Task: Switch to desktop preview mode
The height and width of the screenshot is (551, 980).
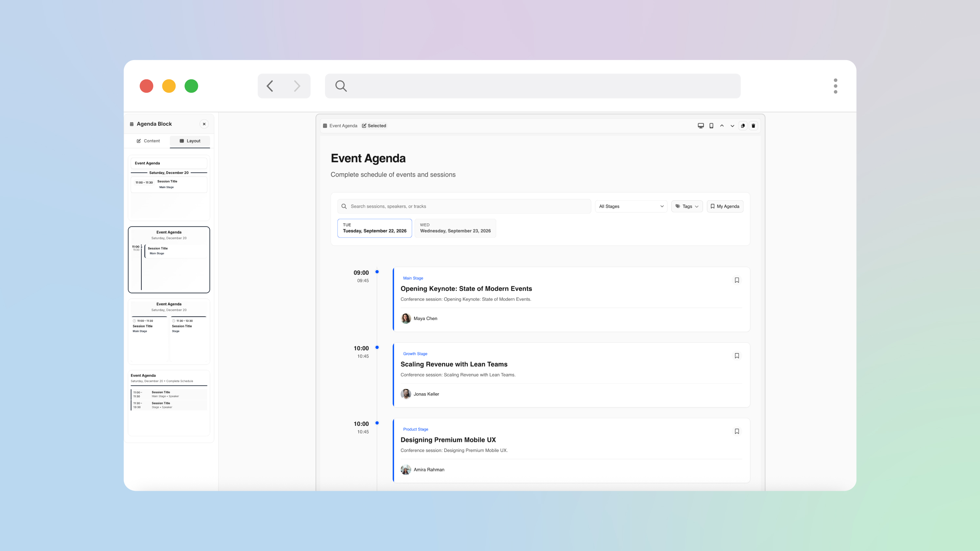Action: 700,125
